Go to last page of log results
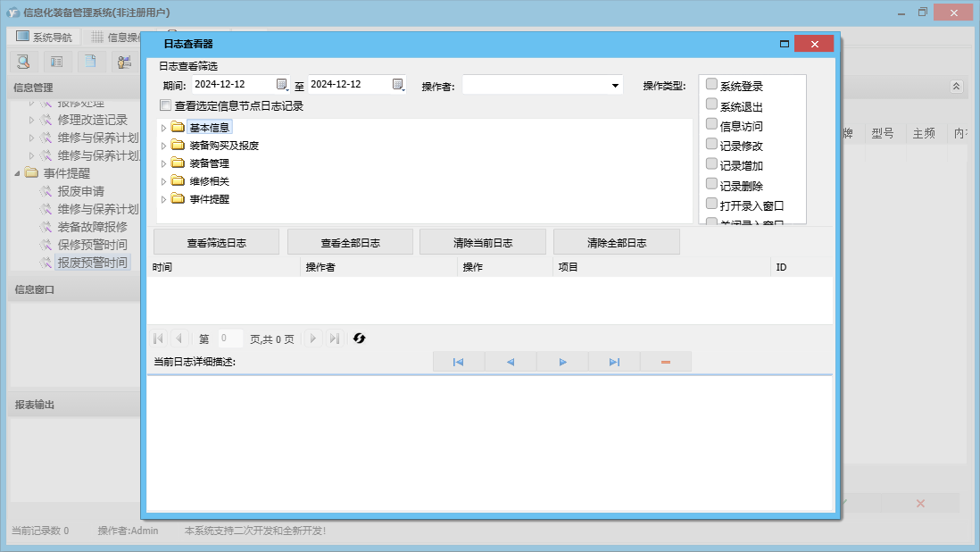Image resolution: width=980 pixels, height=552 pixels. (335, 339)
